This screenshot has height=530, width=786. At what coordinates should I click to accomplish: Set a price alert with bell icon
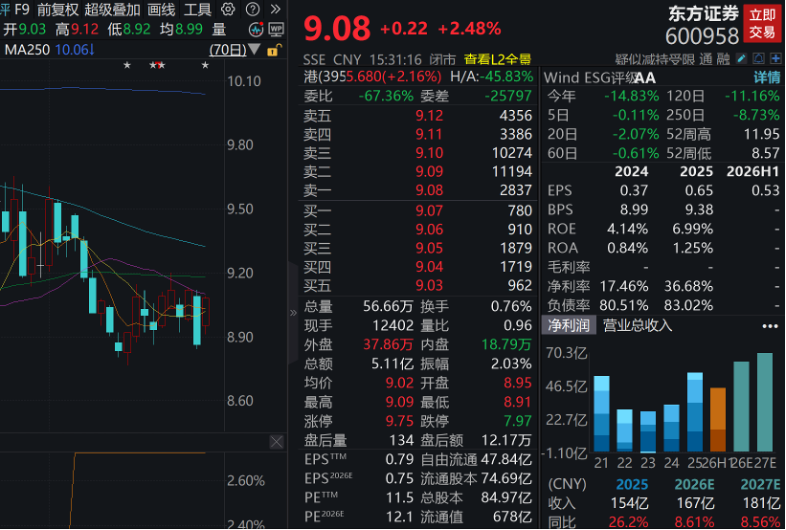point(758,59)
